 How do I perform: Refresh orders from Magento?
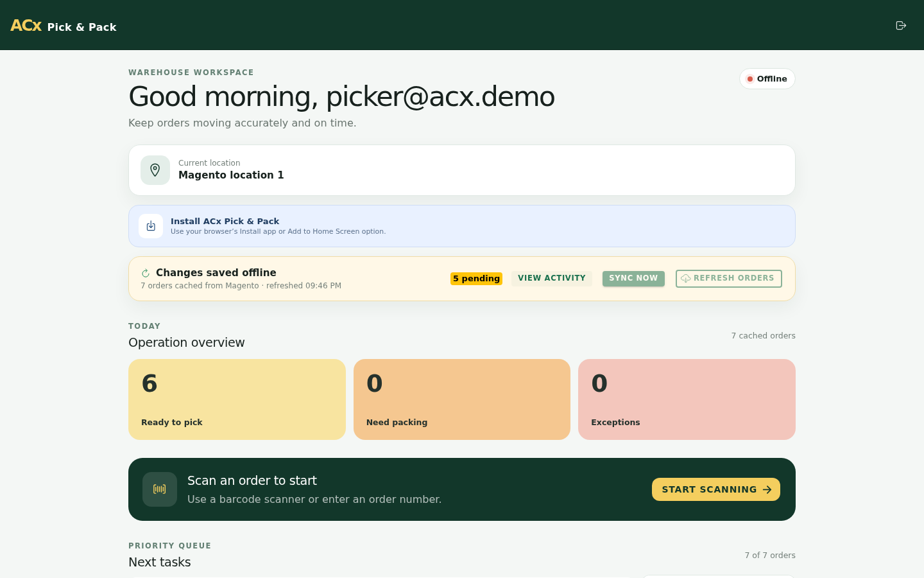[x=729, y=279]
